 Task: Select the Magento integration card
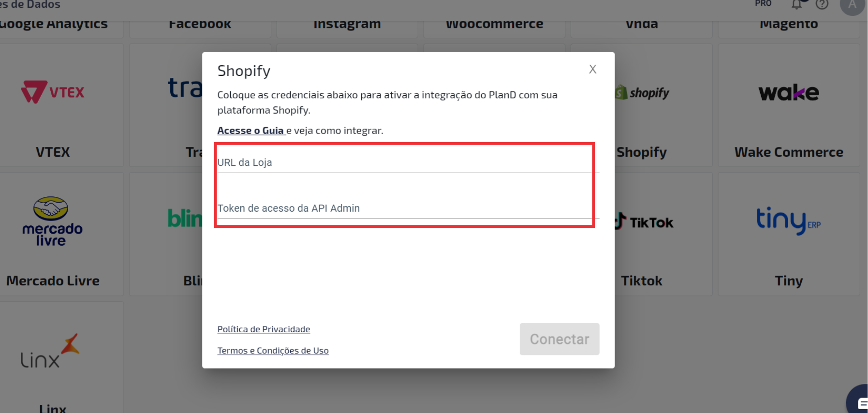pyautogui.click(x=789, y=24)
